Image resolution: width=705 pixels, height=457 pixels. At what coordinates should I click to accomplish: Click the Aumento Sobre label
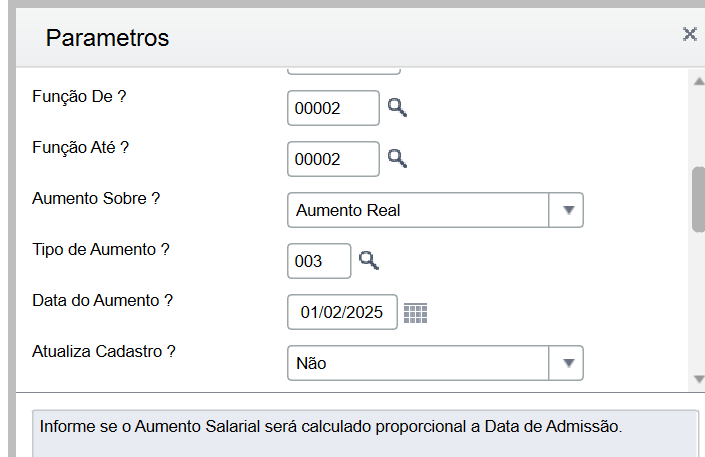(97, 199)
